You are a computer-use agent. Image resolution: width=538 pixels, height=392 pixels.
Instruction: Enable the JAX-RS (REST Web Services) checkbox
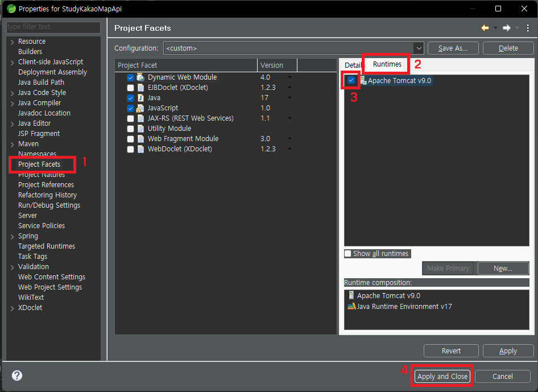pyautogui.click(x=130, y=119)
